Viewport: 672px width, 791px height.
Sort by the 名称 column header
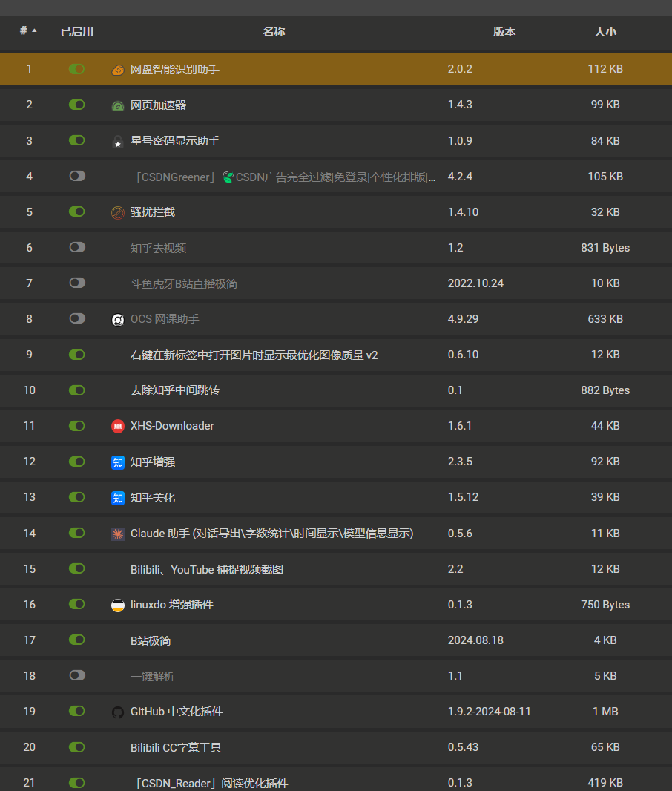click(274, 32)
